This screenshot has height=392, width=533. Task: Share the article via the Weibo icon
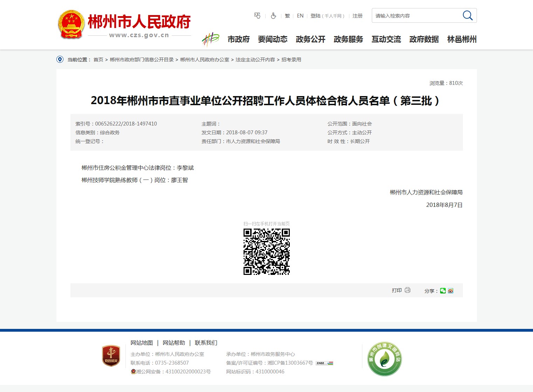click(x=451, y=291)
